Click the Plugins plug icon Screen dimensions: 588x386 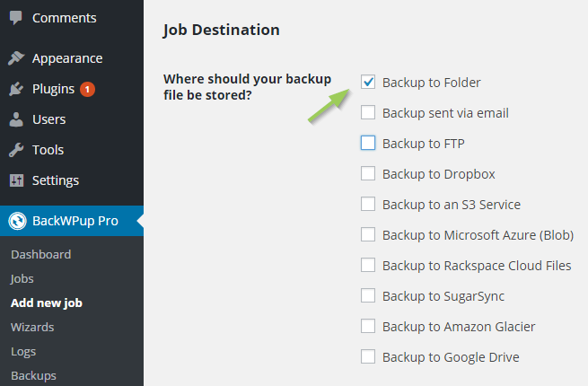click(16, 89)
